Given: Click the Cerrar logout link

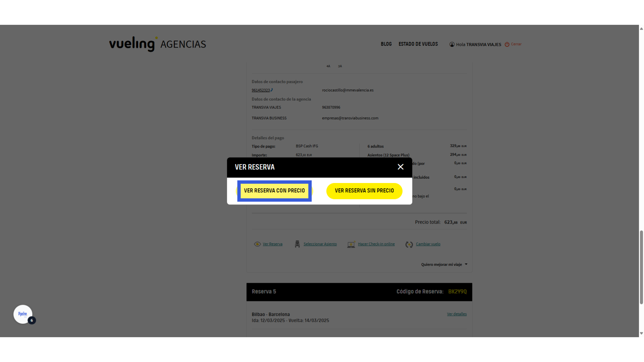Looking at the screenshot, I should coord(516,44).
